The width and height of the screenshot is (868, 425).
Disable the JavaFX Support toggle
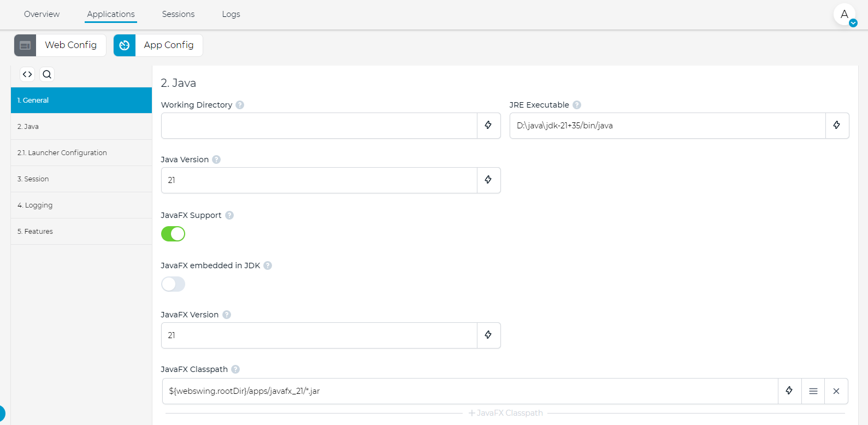[x=173, y=234]
